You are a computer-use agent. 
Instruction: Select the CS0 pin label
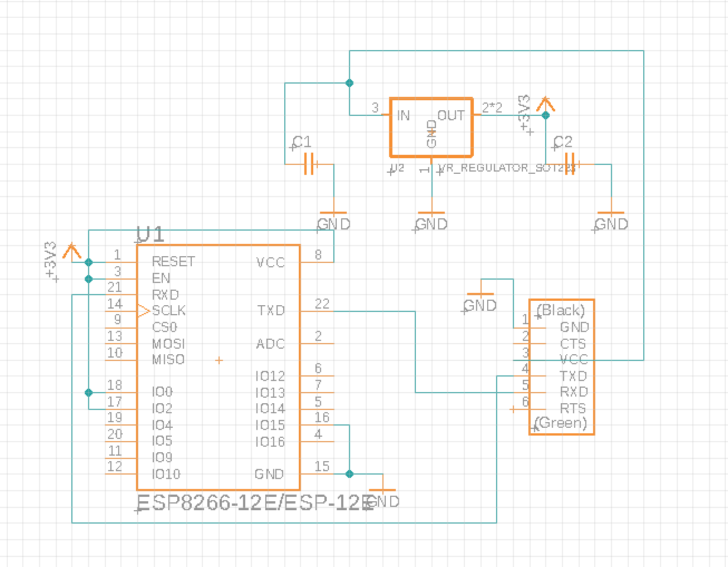[164, 327]
